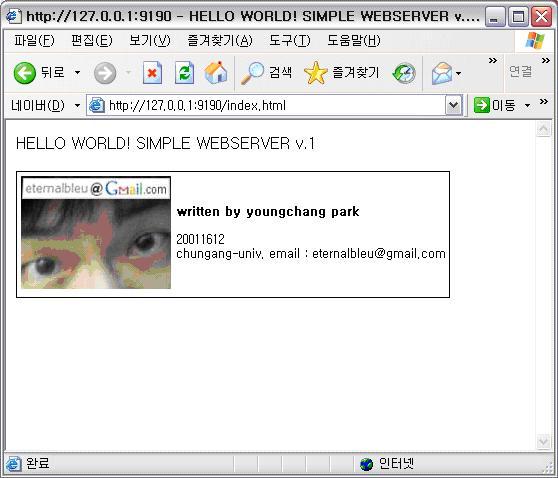Refresh the page with the green arrows icon
This screenshot has height=478, width=558.
point(184,73)
